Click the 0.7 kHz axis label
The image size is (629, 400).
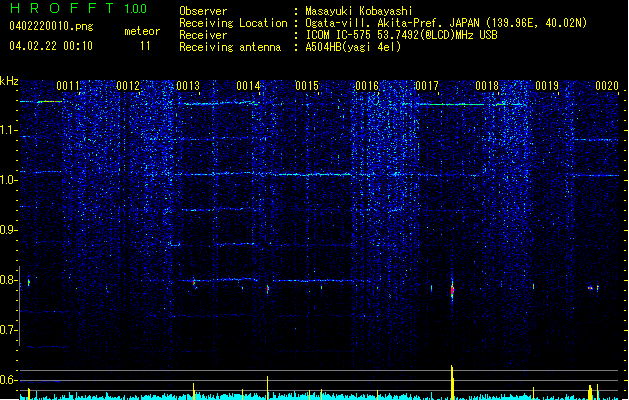[8, 330]
